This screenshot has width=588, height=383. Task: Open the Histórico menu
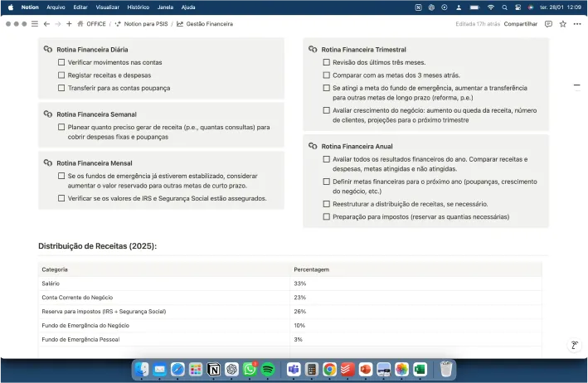point(138,7)
